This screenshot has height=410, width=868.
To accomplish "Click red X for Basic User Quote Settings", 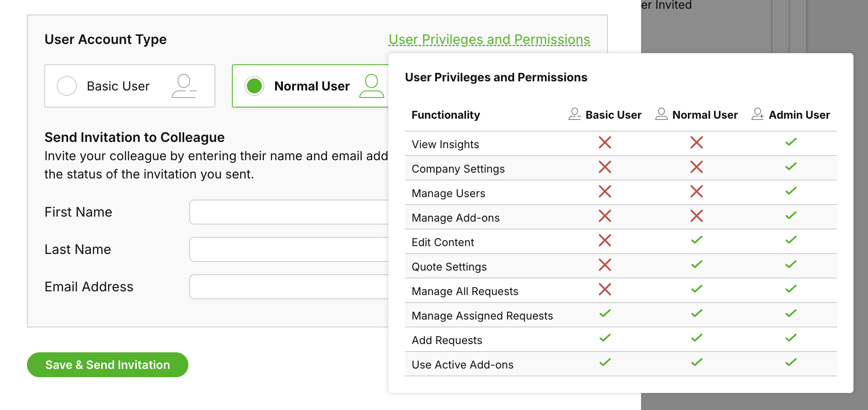I will pyautogui.click(x=605, y=265).
